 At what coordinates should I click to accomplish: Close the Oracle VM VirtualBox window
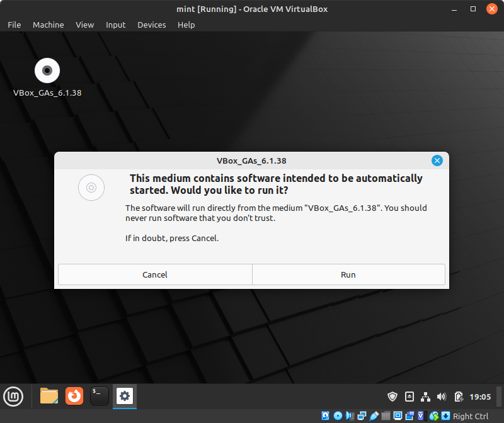click(492, 9)
